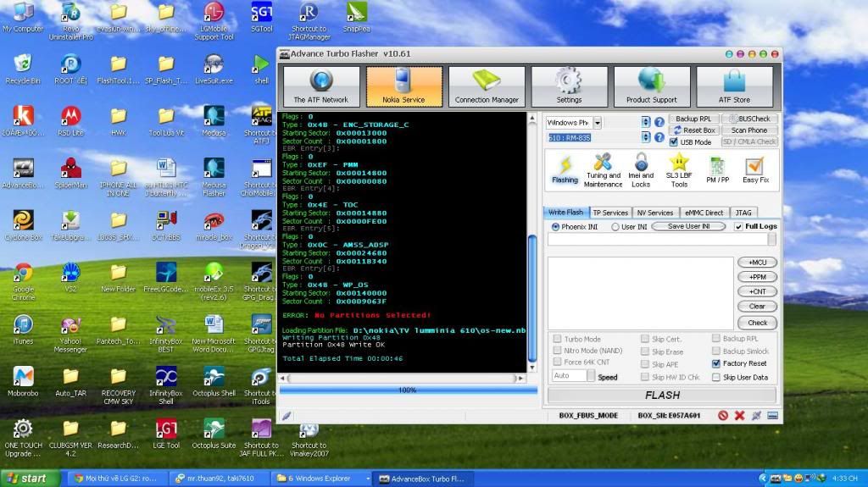The image size is (868, 487).
Task: Click help icon beside RM-835 model field
Action: (659, 137)
